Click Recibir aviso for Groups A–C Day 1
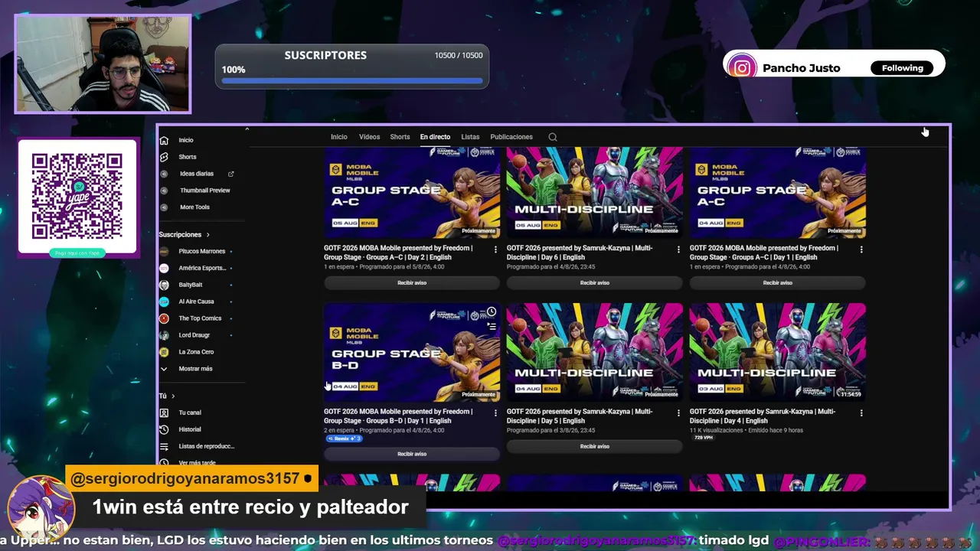Image resolution: width=980 pixels, height=551 pixels. (x=778, y=283)
